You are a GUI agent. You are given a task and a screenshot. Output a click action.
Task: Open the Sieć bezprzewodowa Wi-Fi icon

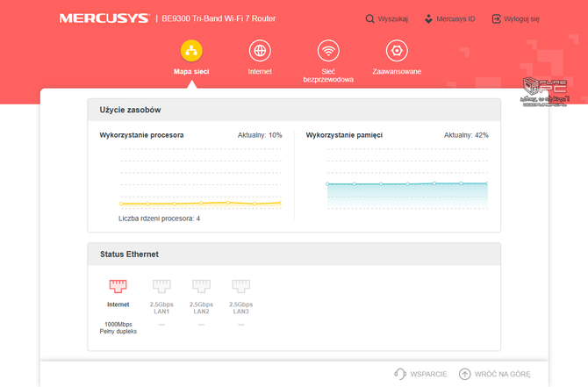tap(328, 51)
